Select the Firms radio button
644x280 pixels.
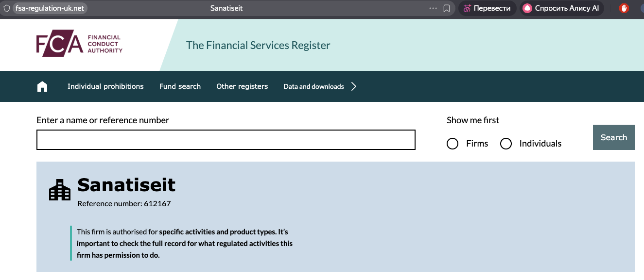(x=453, y=144)
